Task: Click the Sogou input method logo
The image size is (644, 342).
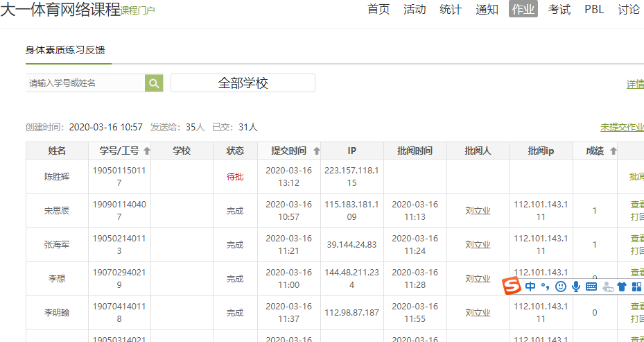Action: click(511, 286)
